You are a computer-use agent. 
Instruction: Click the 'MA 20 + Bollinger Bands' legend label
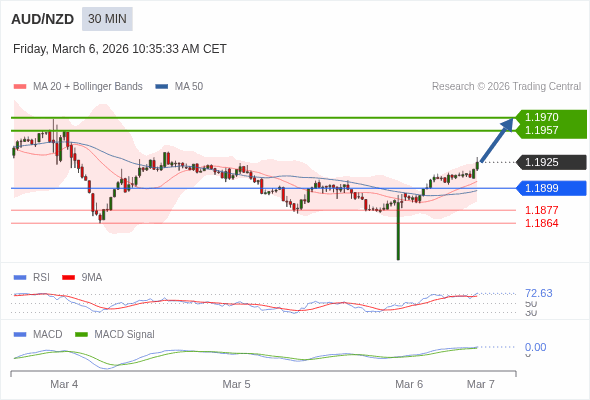[88, 87]
